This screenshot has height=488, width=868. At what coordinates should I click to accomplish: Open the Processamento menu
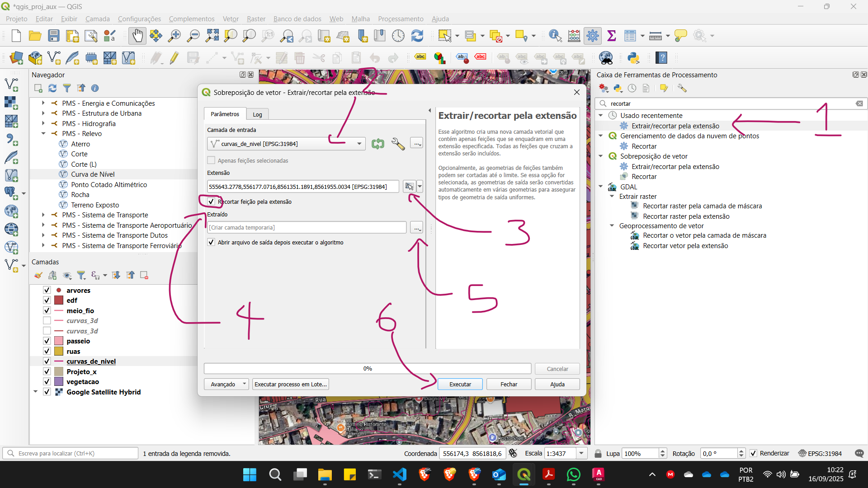point(400,19)
